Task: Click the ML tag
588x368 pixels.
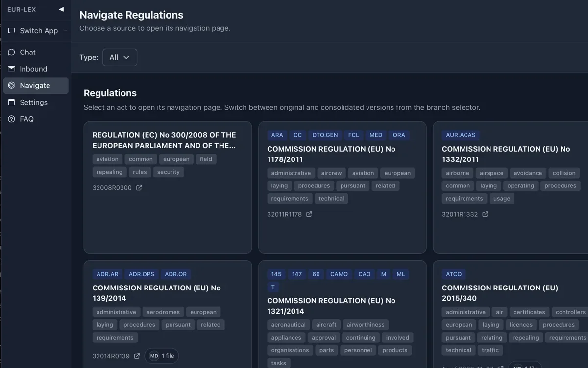Action: (401, 274)
